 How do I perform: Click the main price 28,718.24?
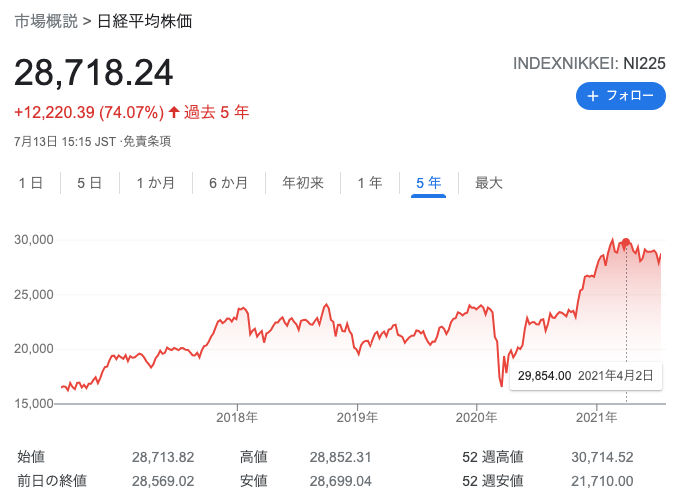pyautogui.click(x=94, y=73)
